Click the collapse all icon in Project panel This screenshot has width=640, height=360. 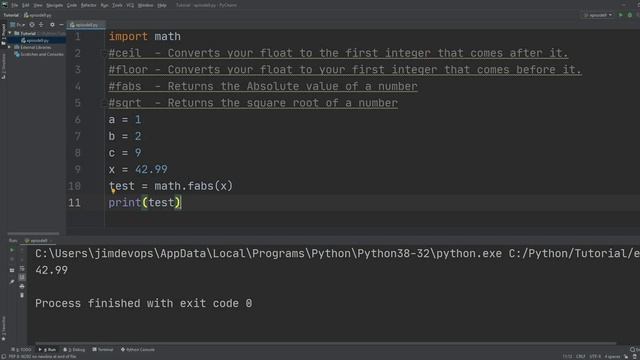(41, 25)
